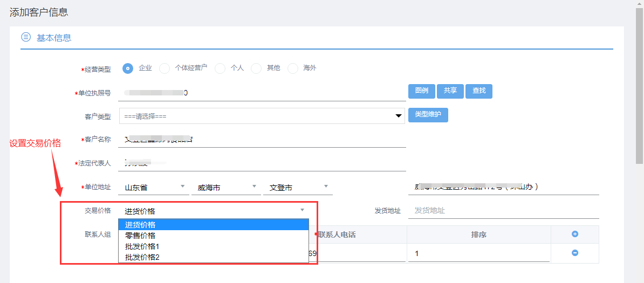
Task: Click the 图例 button
Action: pyautogui.click(x=421, y=91)
